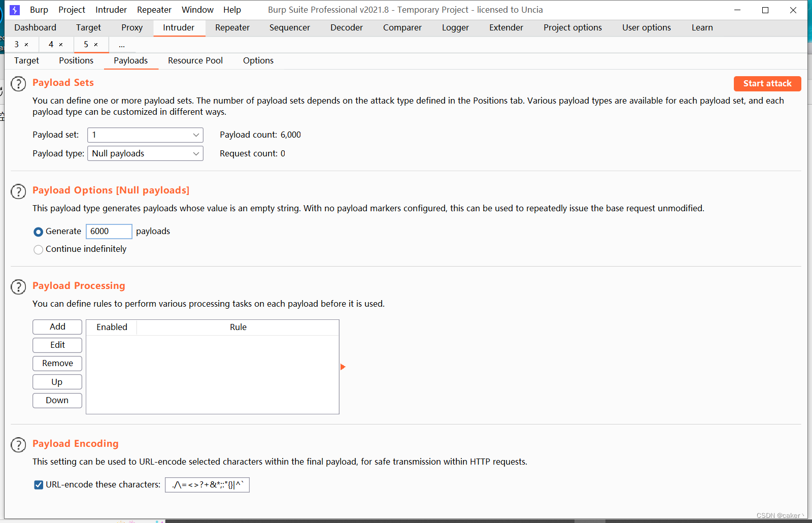Go to Intruder Target sub-tab
This screenshot has width=812, height=523.
coord(26,60)
